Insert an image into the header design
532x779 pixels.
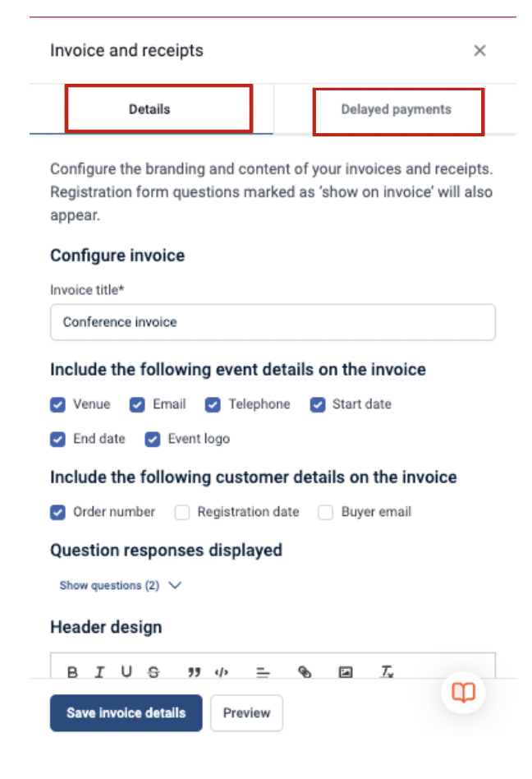click(345, 671)
